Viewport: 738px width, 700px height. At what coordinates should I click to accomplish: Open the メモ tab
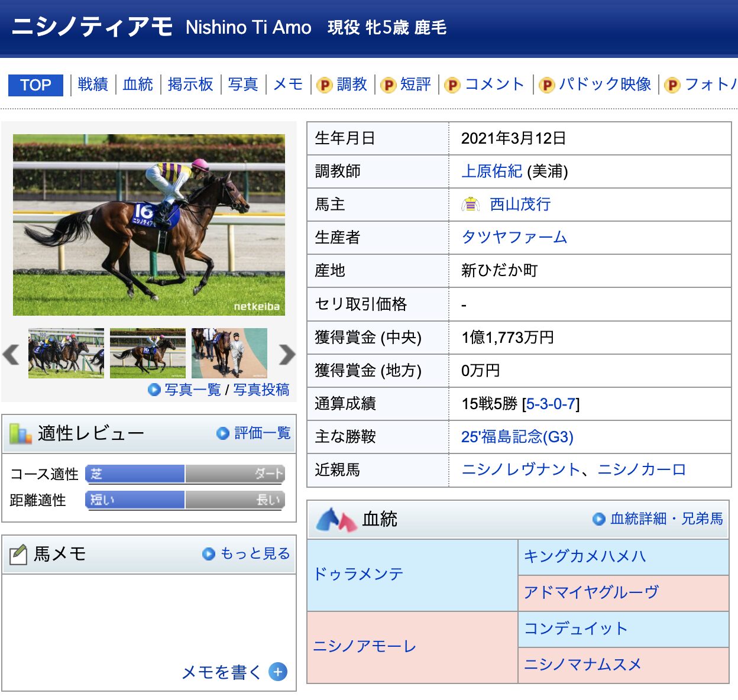click(288, 85)
